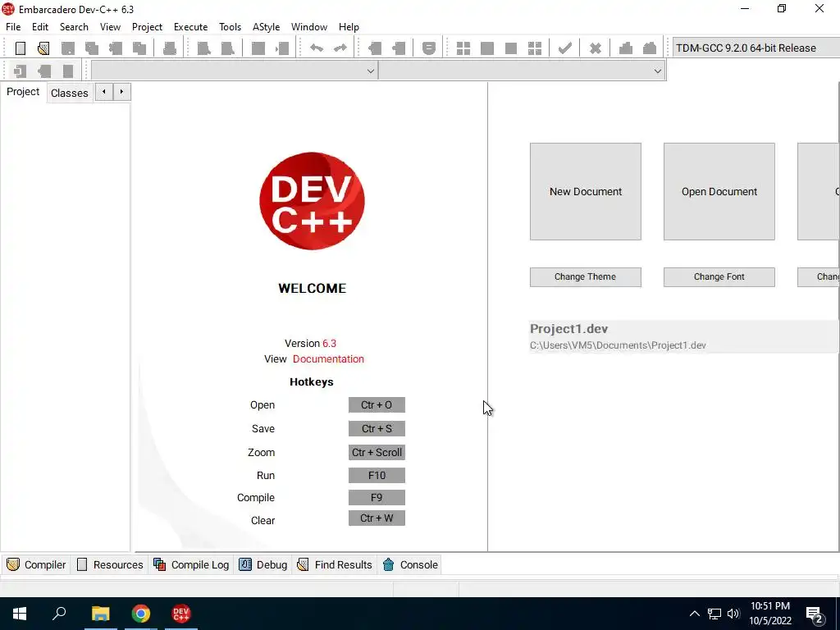Open the Debug bottom tab
840x630 pixels.
[263, 564]
